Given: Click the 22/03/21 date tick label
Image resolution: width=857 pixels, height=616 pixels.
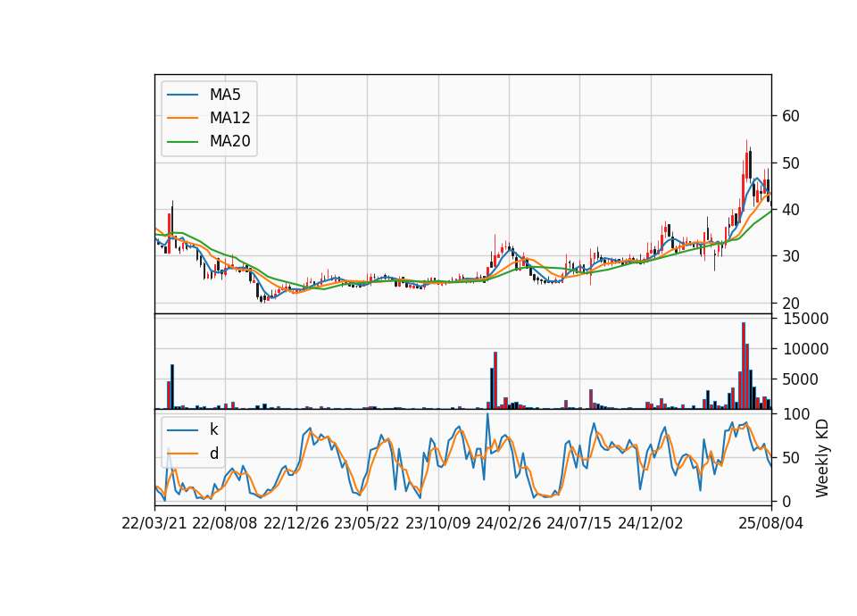Looking at the screenshot, I should point(154,523).
